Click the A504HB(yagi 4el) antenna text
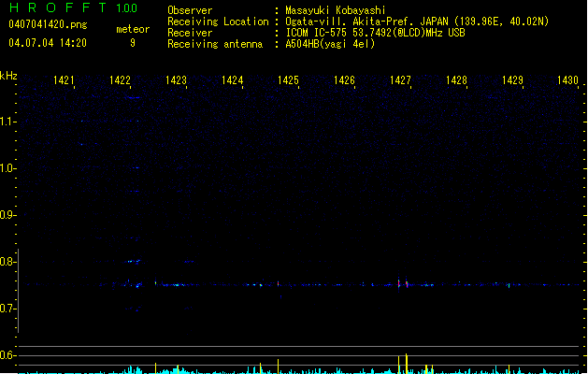 tap(330, 44)
